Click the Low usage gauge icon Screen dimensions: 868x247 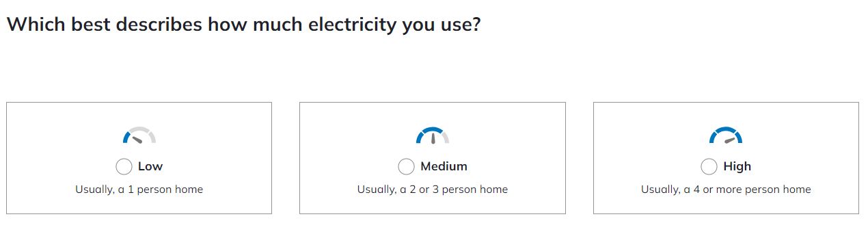139,135
